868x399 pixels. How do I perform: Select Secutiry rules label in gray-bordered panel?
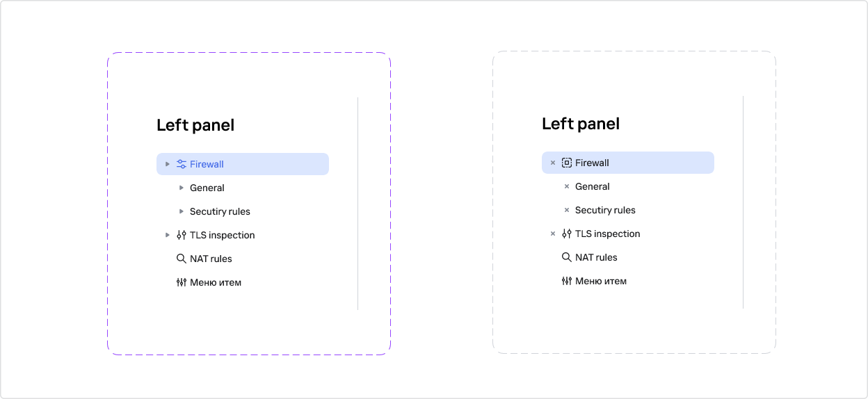(605, 210)
